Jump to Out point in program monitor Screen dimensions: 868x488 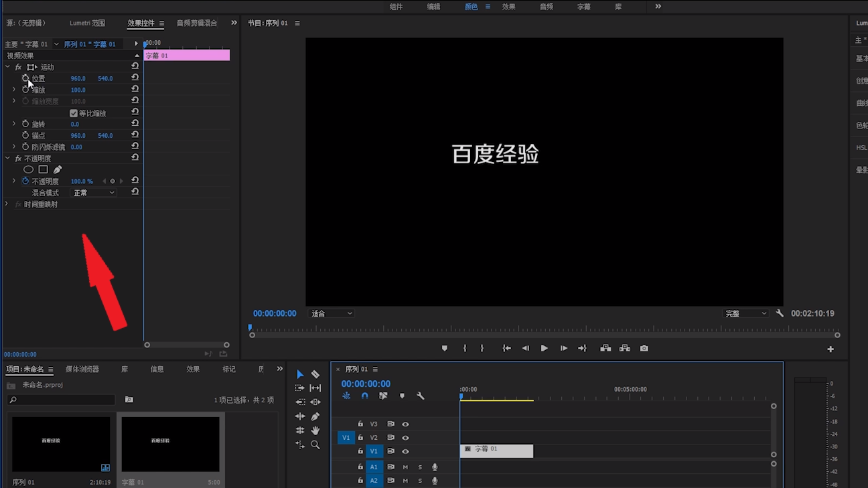coord(582,348)
